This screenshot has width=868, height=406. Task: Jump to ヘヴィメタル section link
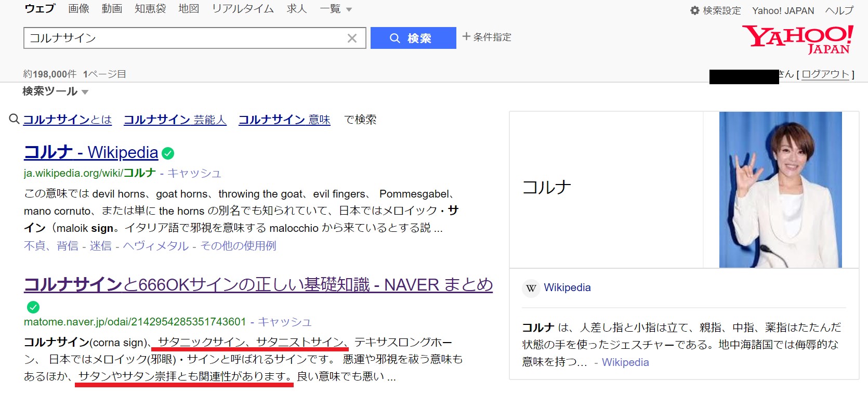[156, 246]
